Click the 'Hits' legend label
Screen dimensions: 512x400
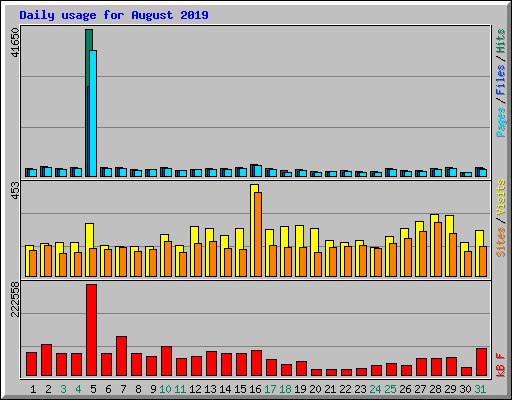[x=500, y=41]
